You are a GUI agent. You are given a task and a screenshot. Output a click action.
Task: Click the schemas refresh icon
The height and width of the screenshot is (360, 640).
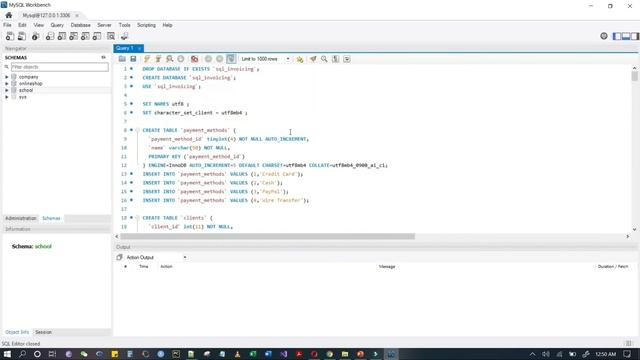coord(103,58)
